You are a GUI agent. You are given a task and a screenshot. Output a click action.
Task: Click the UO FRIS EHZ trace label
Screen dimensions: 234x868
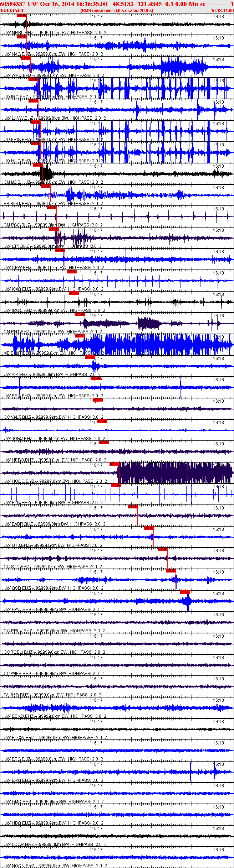[x=54, y=140]
